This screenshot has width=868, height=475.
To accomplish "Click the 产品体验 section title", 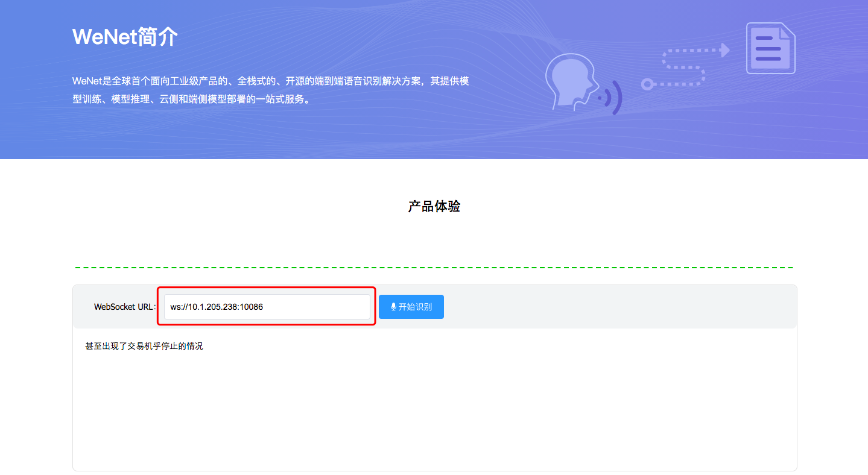I will tap(434, 206).
